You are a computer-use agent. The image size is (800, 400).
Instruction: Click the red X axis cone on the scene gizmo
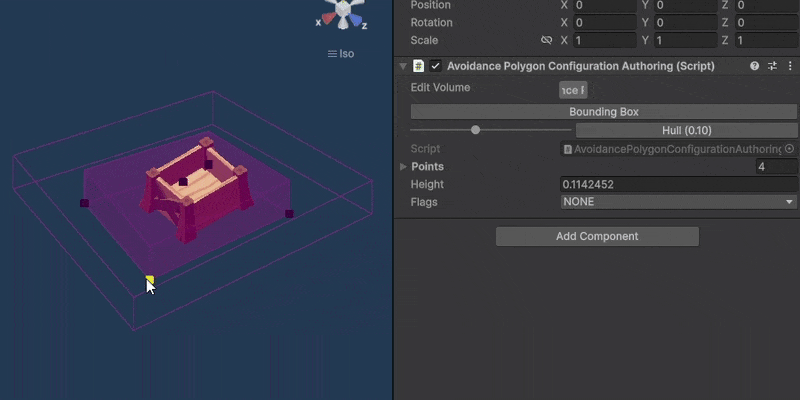[329, 19]
